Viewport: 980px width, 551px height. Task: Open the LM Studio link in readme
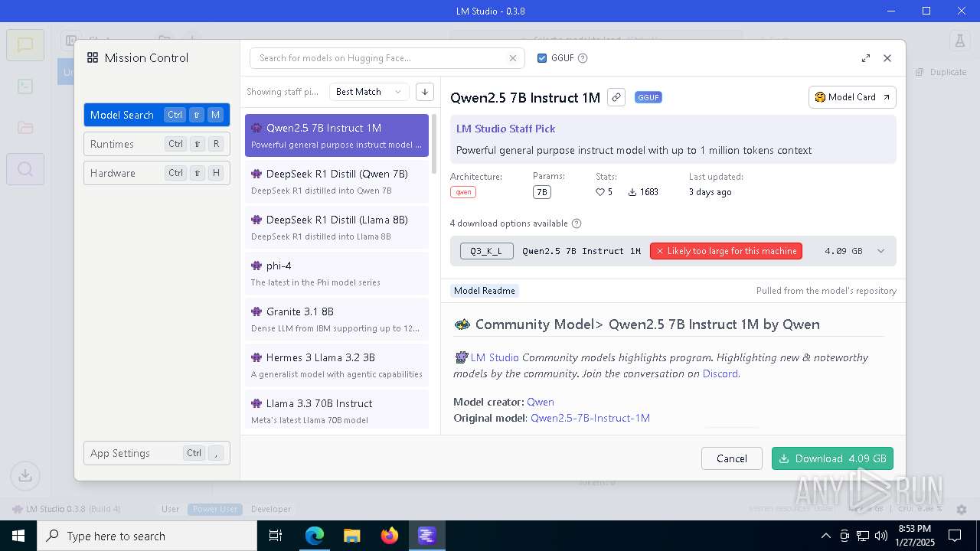495,357
